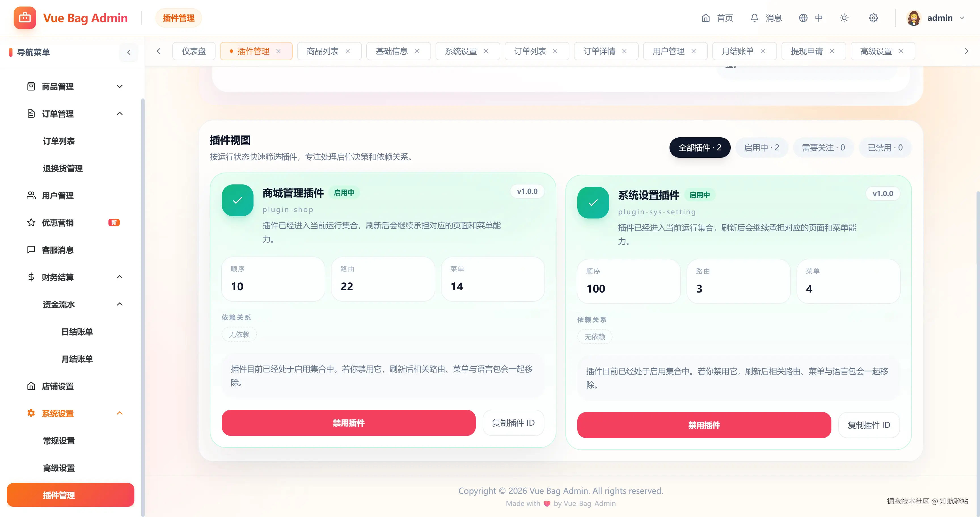The image size is (980, 517).
Task: Click the 客服消息 chat icon
Action: pos(31,250)
